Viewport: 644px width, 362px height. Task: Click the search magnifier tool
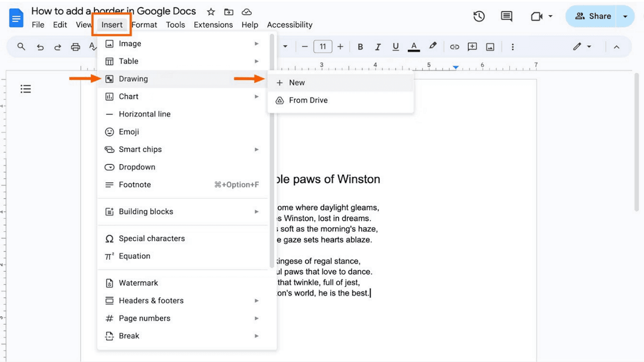21,47
